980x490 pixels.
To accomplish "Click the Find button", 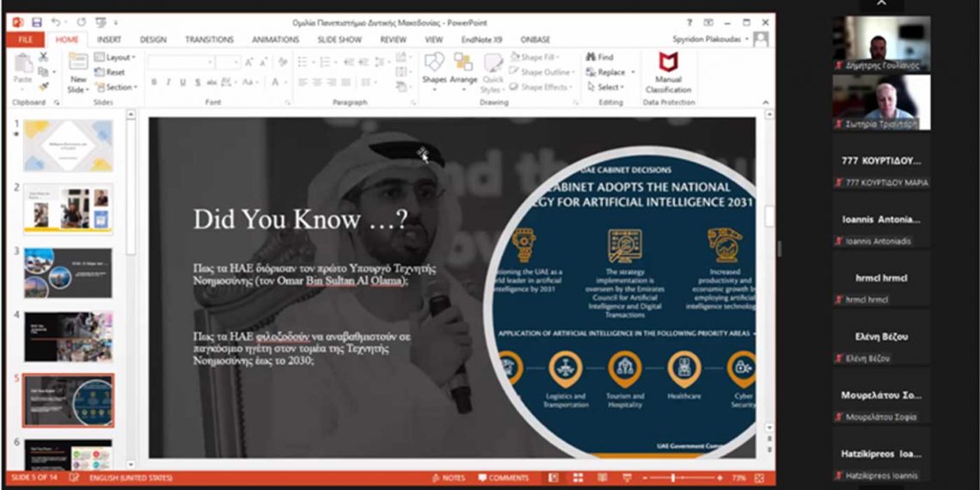I will click(600, 58).
